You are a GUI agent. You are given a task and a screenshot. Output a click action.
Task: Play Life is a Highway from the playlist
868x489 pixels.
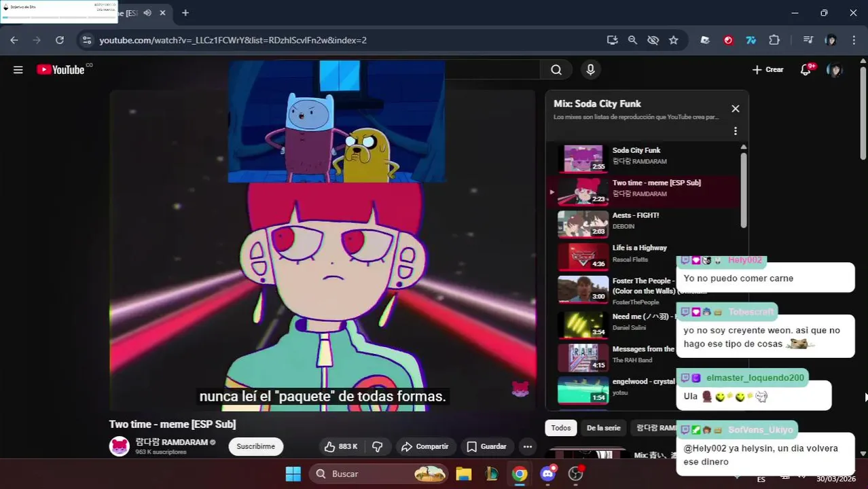[643, 257]
